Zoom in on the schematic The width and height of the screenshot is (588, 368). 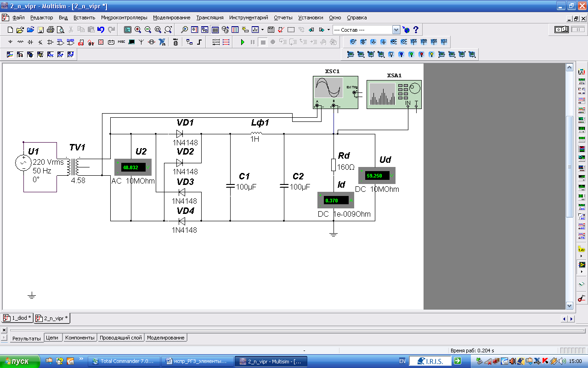[x=138, y=30]
